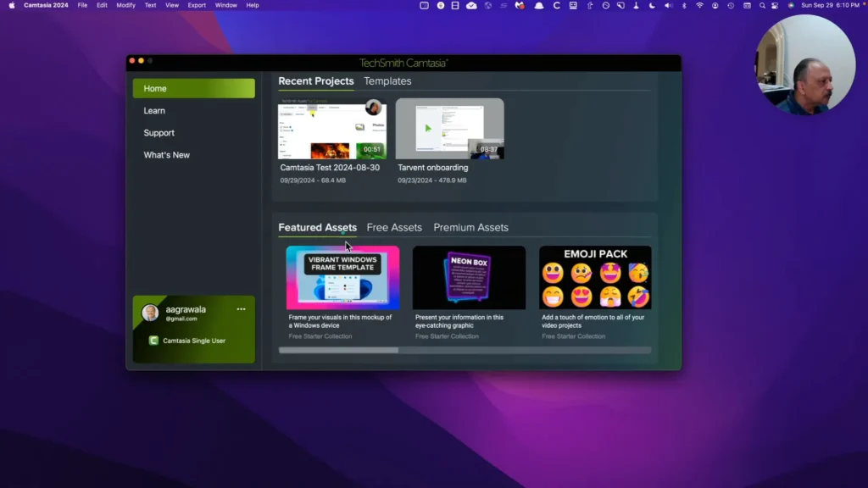Click 'Free Starter Collection' under Emoji Pack

574,336
